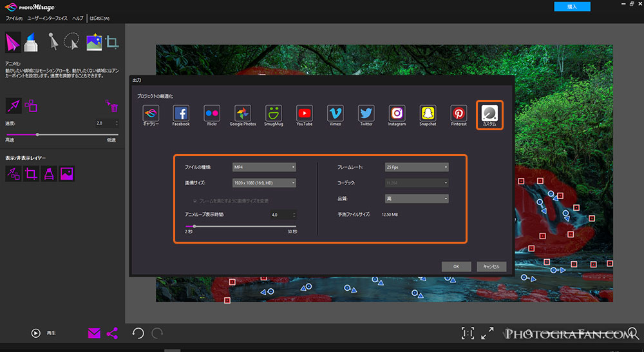This screenshot has width=644, height=352.
Task: Choose the ギャラリー export preset
Action: coord(151,115)
